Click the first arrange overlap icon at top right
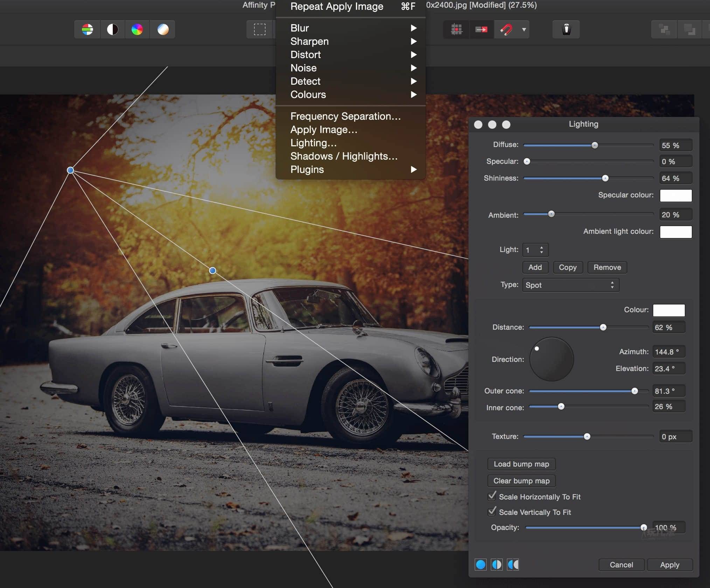 (x=664, y=29)
